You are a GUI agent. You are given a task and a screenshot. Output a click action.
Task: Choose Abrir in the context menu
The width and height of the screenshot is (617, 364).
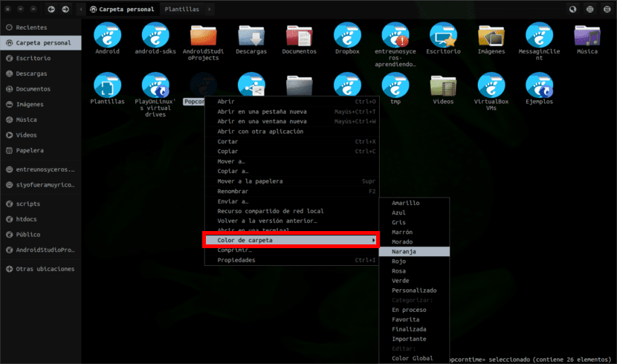[x=291, y=102]
